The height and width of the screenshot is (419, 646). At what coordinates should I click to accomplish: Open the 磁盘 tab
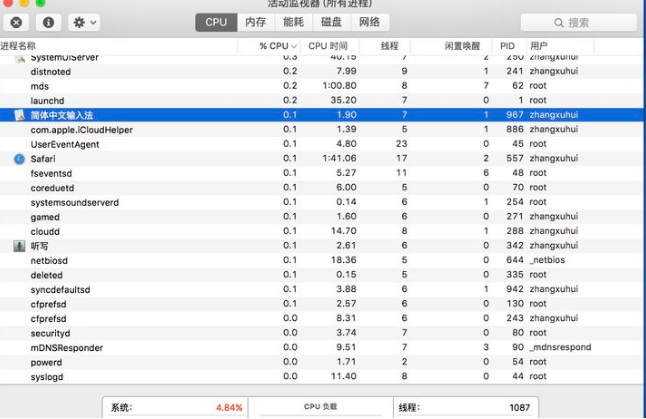tap(331, 22)
